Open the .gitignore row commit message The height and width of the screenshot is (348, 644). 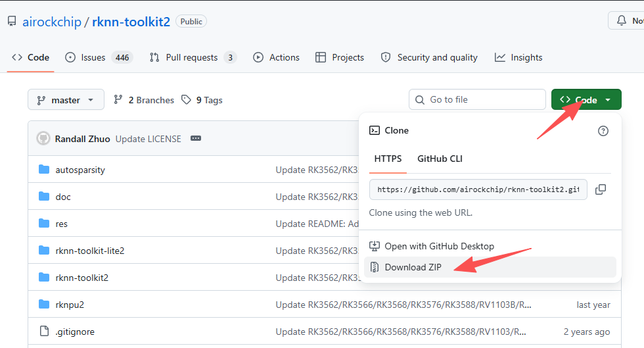point(400,332)
